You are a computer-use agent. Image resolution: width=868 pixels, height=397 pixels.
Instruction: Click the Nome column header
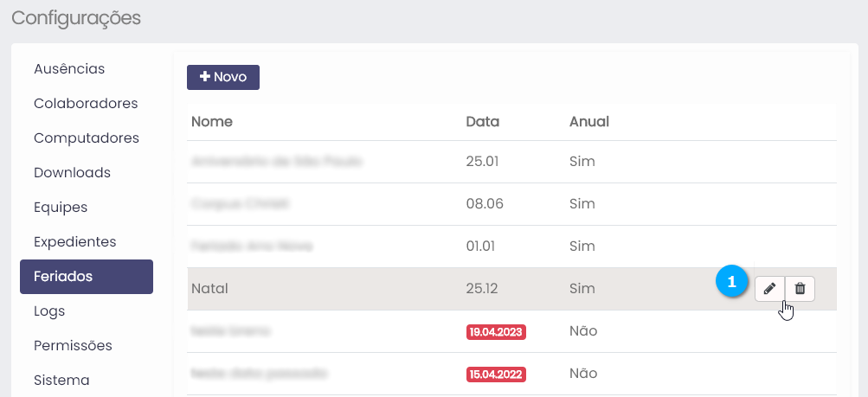click(x=212, y=121)
